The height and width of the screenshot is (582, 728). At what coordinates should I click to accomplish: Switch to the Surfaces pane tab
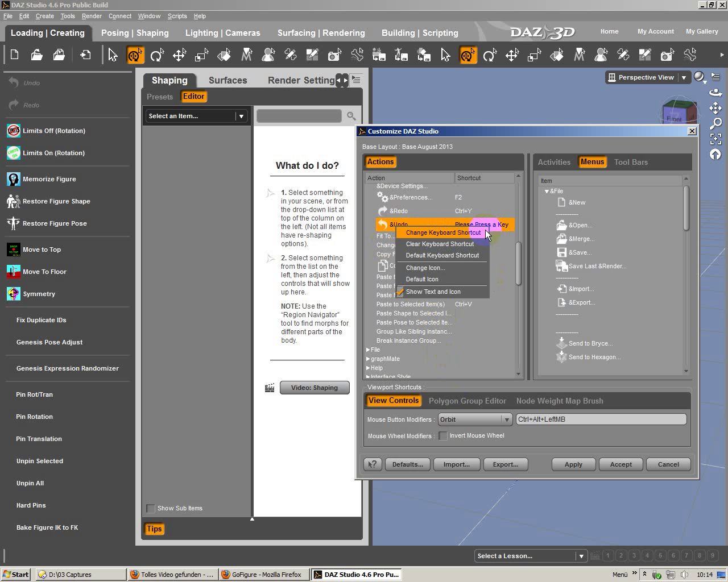(x=227, y=80)
